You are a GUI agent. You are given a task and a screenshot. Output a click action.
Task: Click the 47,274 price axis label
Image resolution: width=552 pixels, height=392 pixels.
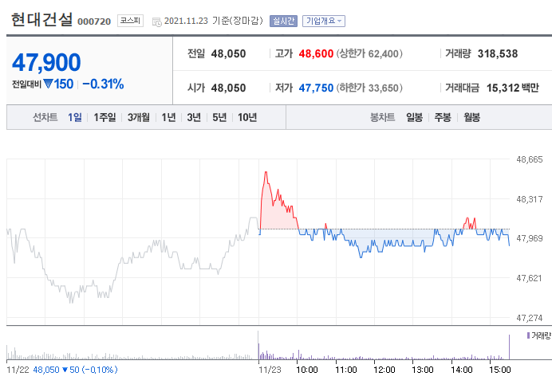(529, 318)
